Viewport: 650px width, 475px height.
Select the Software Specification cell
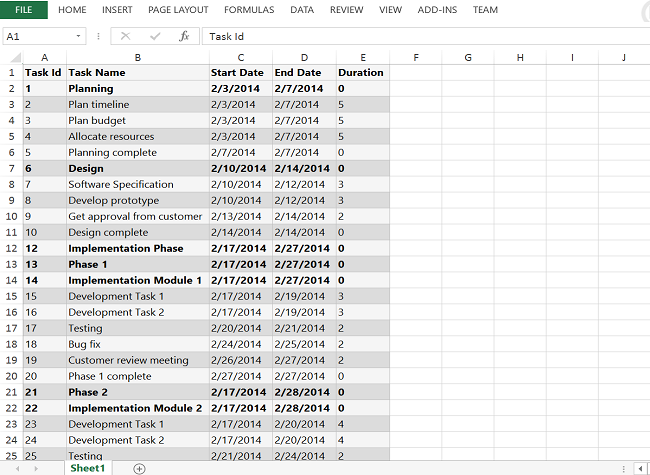(x=138, y=184)
